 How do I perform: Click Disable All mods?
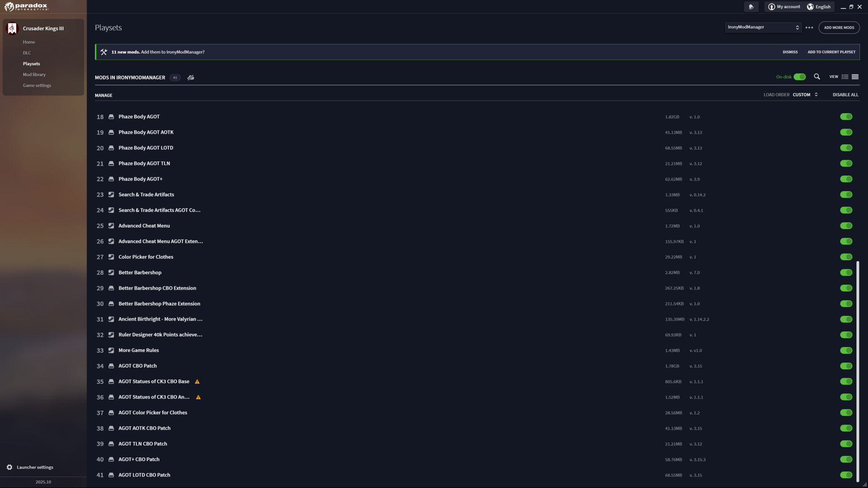point(845,95)
